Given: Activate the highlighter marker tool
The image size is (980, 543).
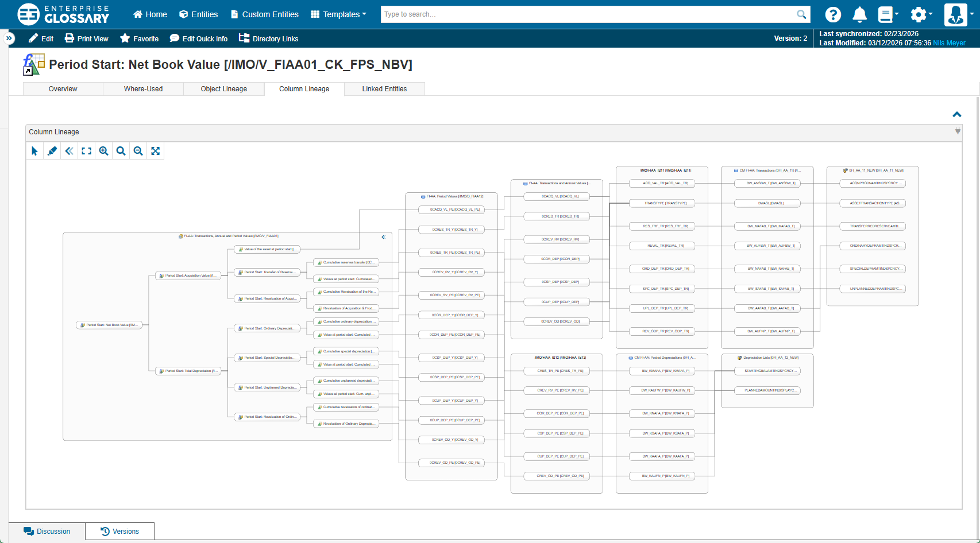Looking at the screenshot, I should [52, 151].
